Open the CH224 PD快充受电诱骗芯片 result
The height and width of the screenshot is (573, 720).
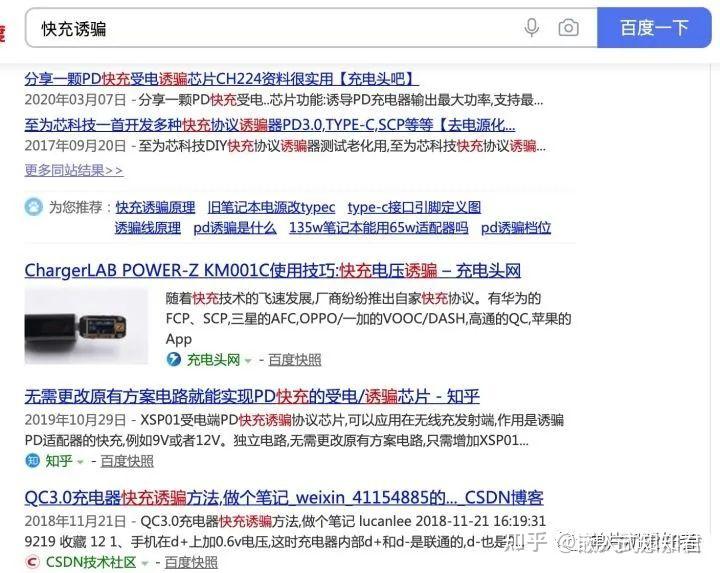[221, 79]
